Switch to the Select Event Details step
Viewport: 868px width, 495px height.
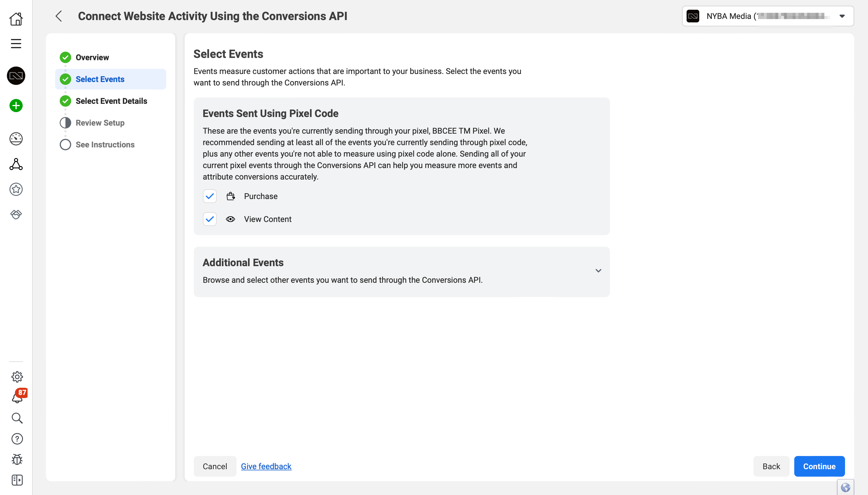112,101
